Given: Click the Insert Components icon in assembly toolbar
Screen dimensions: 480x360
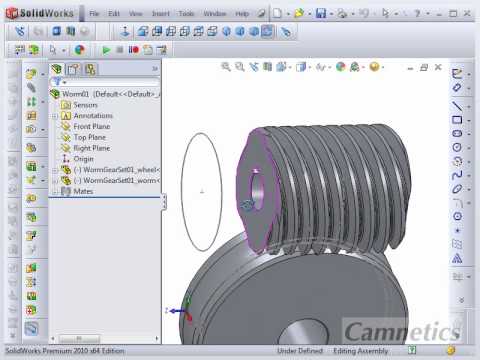Looking at the screenshot, I should [x=31, y=74].
